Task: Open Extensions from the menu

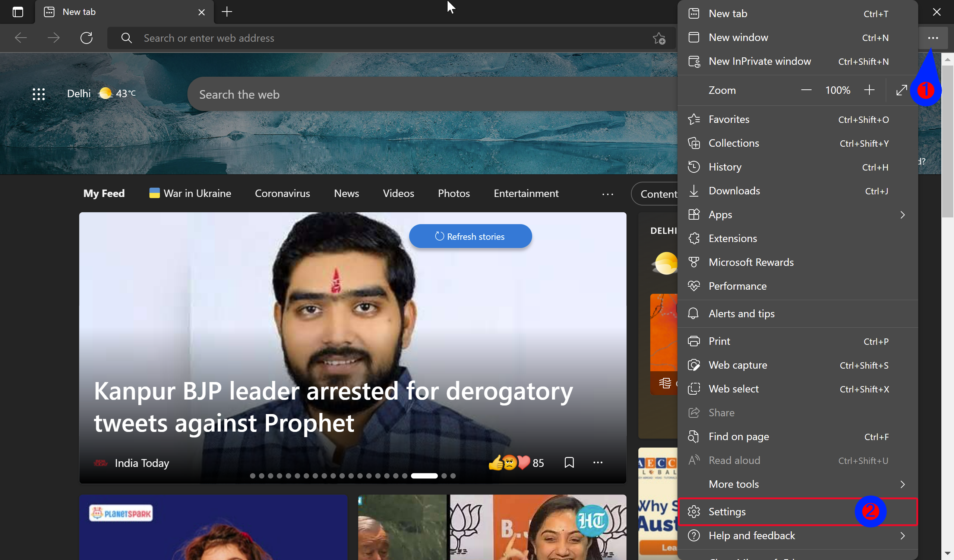Action: 797,238
